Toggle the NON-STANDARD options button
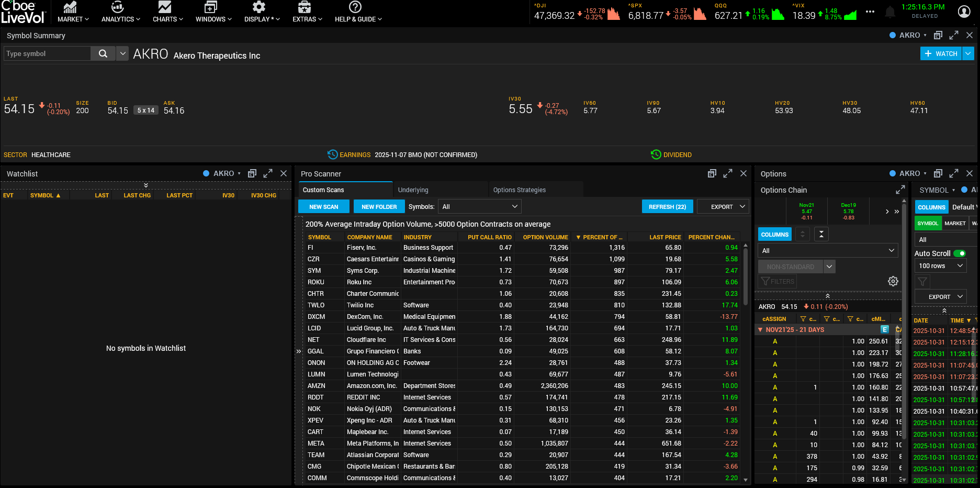This screenshot has width=980, height=488. [791, 267]
